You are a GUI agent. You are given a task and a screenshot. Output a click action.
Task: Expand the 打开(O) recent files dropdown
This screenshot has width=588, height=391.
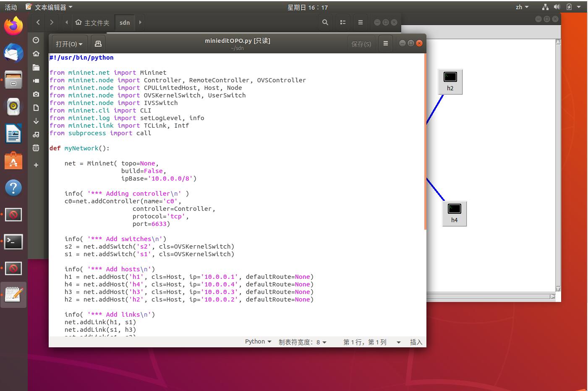click(x=69, y=44)
